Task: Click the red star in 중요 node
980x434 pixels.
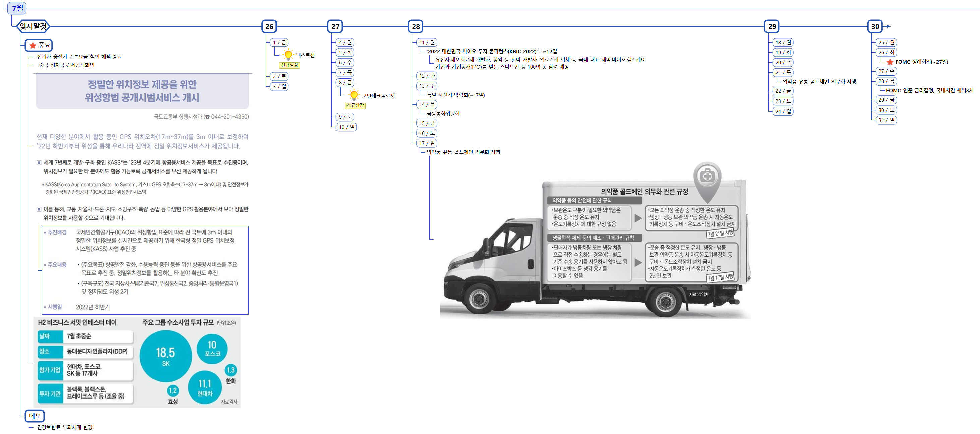Action: 33,45
